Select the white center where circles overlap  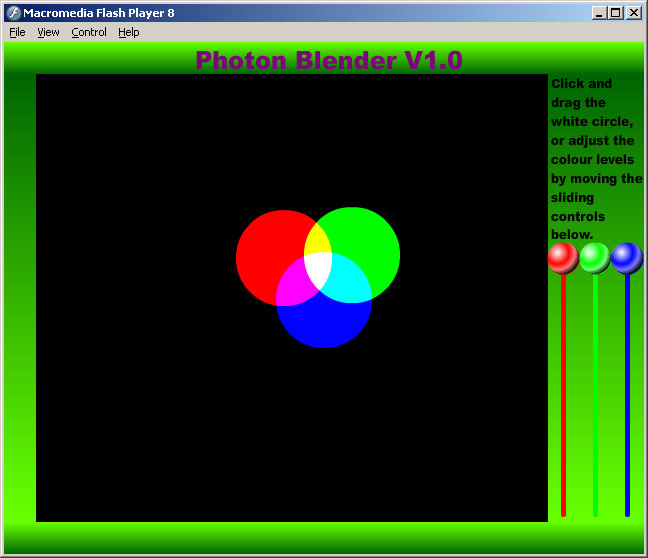(319, 270)
